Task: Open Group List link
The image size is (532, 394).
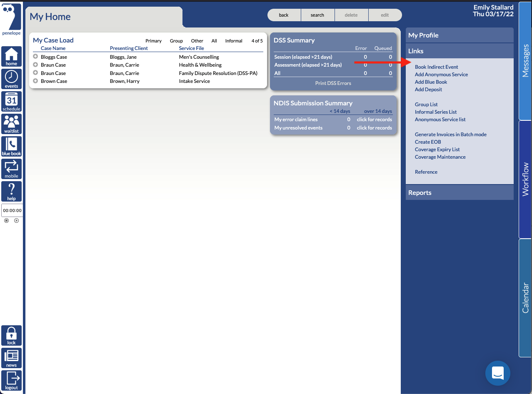Action: (426, 104)
